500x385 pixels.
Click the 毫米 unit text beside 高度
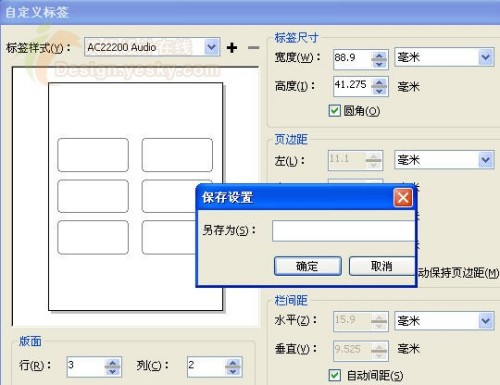[408, 87]
